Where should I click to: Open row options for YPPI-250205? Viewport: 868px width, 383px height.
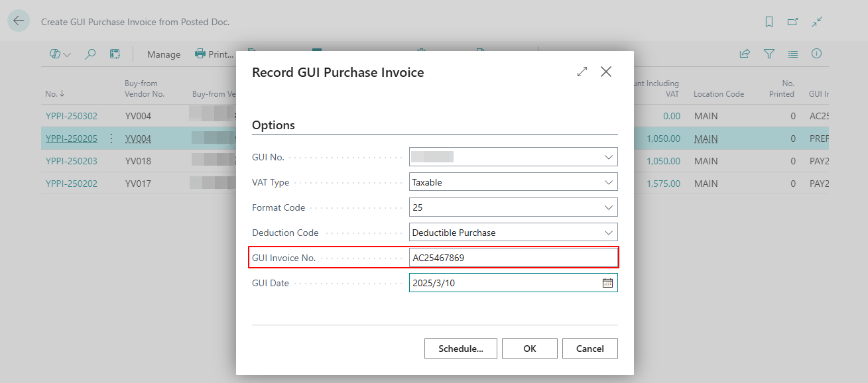(111, 138)
